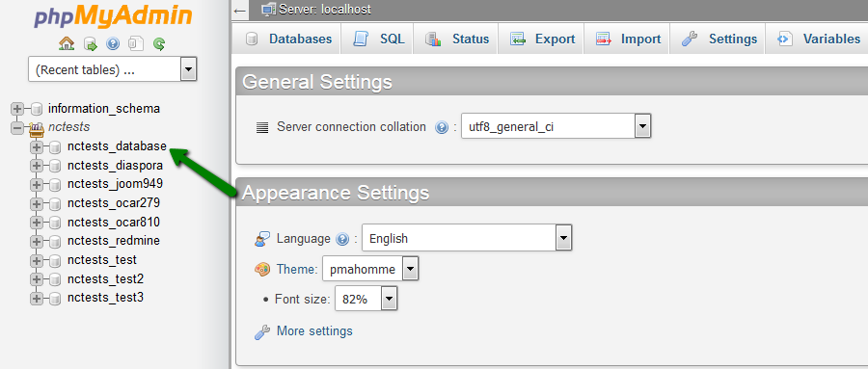Expand the nctests_database tree node
Screen dimensions: 868x369
(x=37, y=146)
